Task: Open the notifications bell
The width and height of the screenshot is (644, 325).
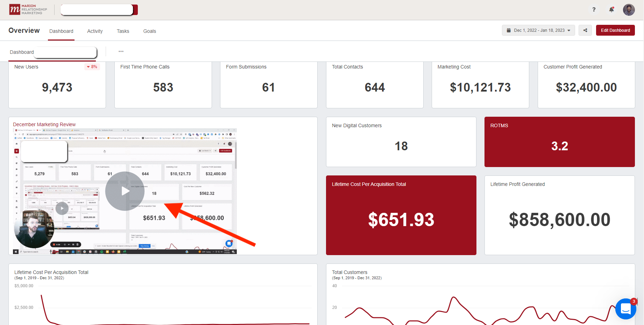Action: point(611,10)
